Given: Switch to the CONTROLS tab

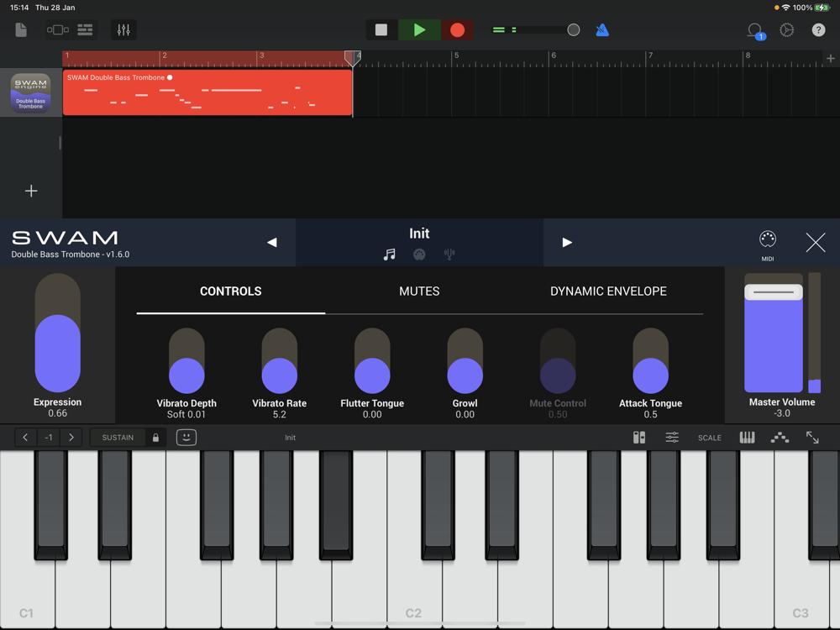Looking at the screenshot, I should (x=231, y=291).
